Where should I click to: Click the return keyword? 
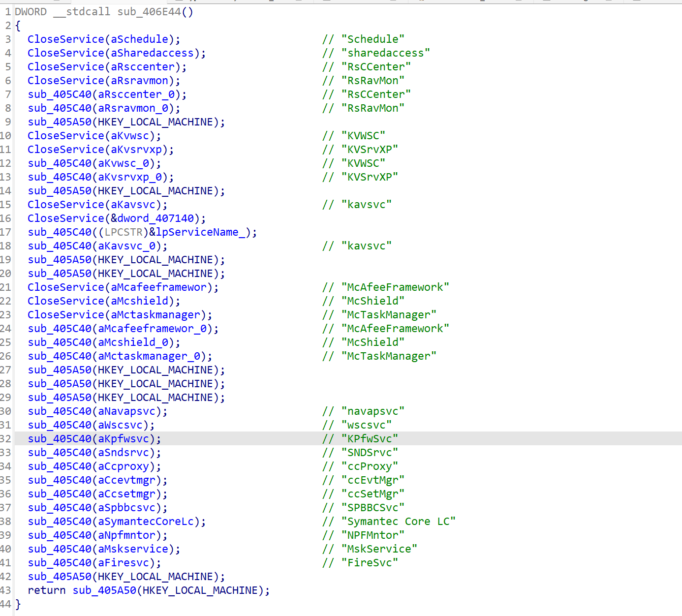click(47, 590)
